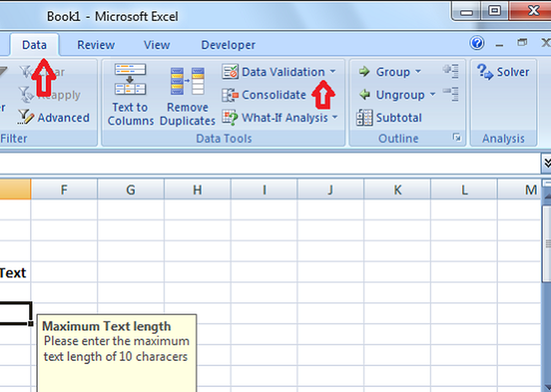Open the Data ribbon tab

[34, 45]
